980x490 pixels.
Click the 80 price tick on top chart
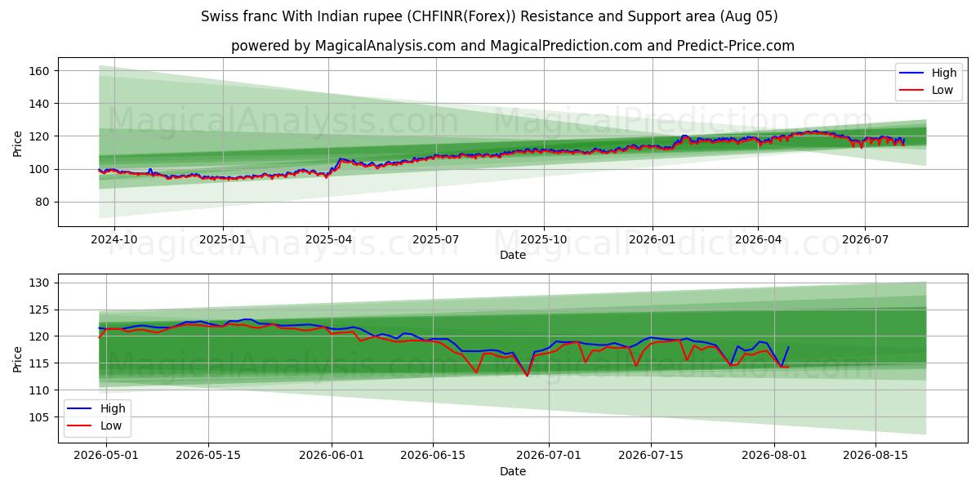click(x=44, y=202)
